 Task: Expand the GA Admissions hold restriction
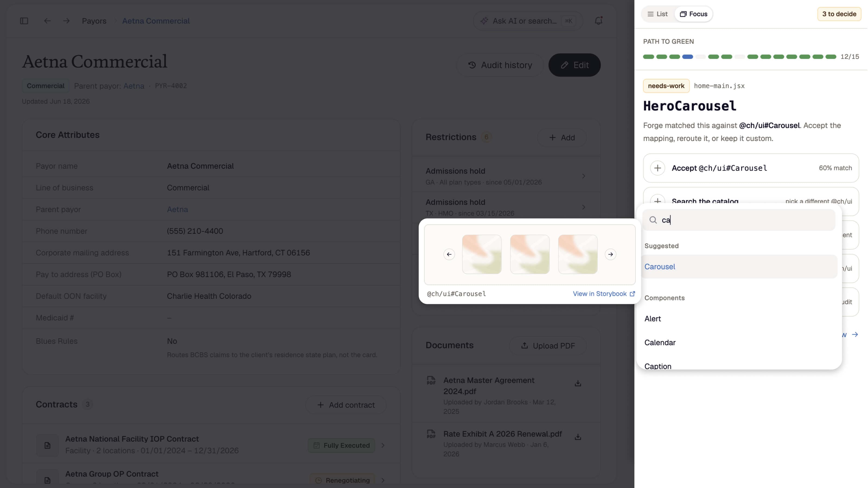506,176
